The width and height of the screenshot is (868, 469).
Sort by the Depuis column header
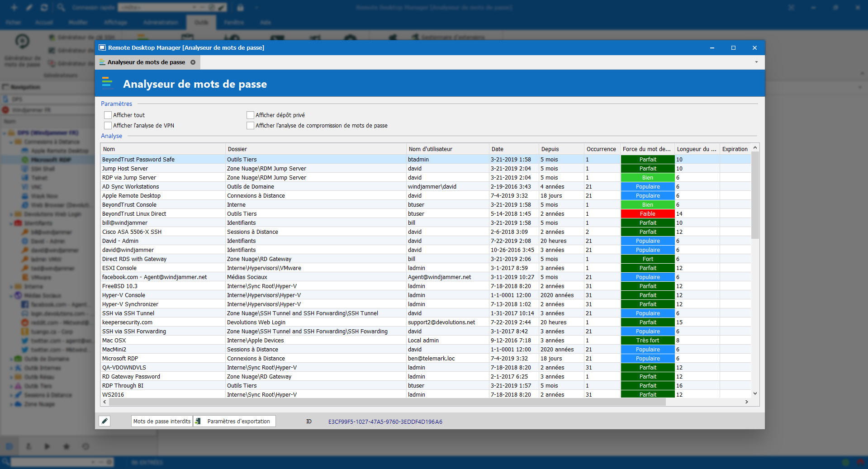[561, 149]
